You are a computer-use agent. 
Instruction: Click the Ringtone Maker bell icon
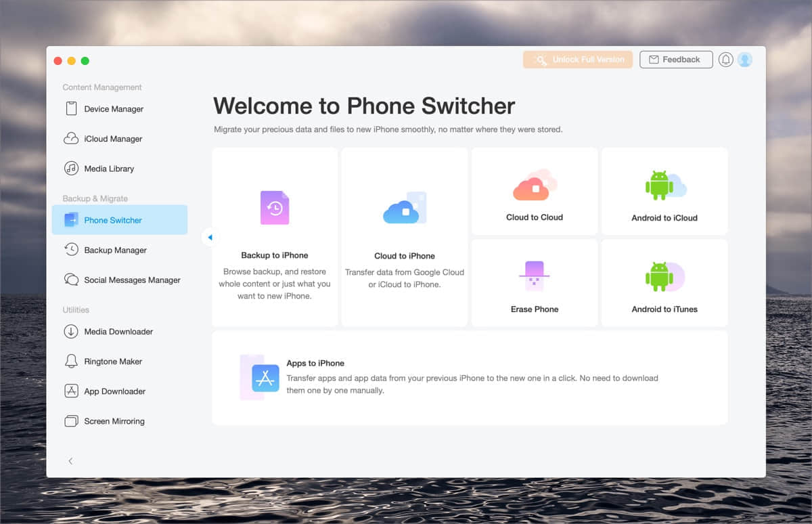coord(71,362)
